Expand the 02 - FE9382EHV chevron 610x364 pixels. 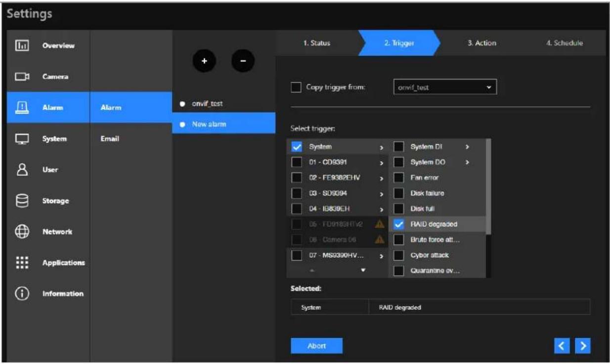381,178
